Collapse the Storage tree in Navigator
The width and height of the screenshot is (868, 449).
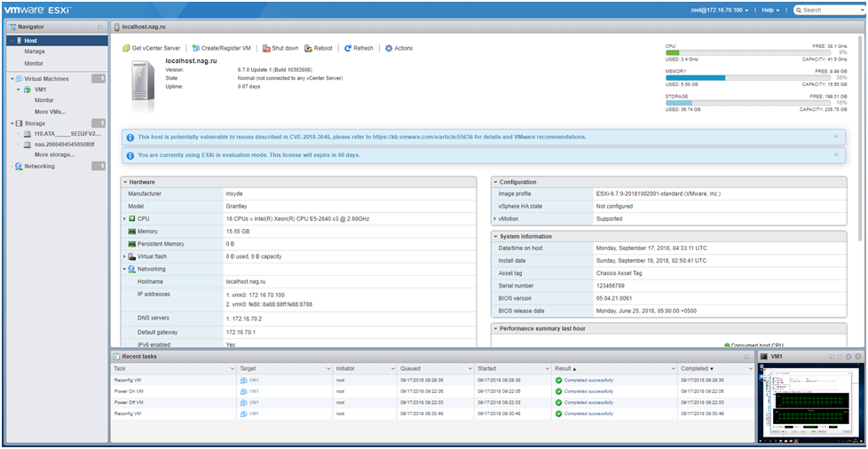click(12, 123)
